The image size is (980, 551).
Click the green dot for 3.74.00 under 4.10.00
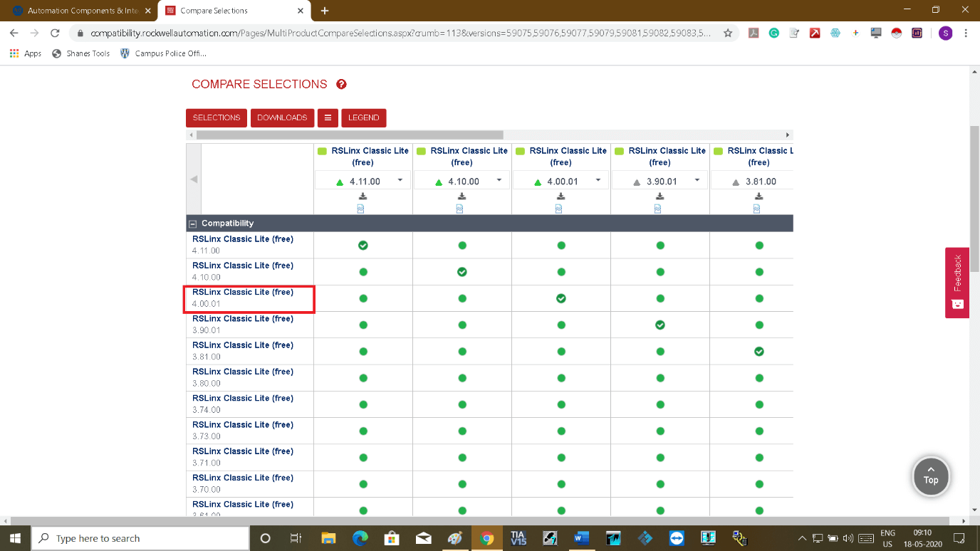[x=462, y=404]
